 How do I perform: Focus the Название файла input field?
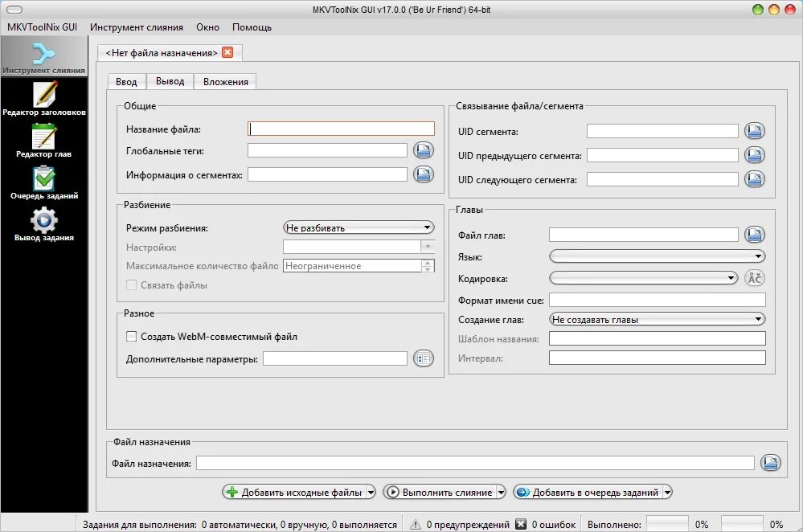click(341, 129)
